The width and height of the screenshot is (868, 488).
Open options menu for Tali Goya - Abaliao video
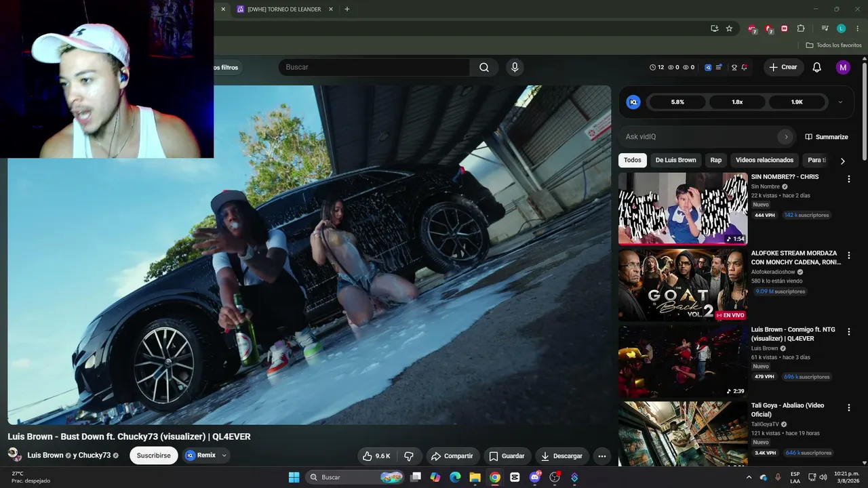tap(848, 408)
